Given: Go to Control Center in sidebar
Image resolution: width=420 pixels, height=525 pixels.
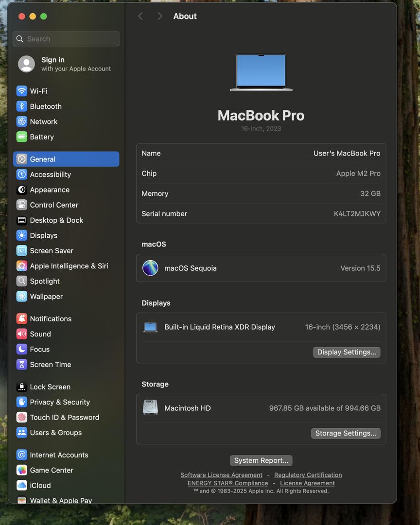Looking at the screenshot, I should (54, 205).
